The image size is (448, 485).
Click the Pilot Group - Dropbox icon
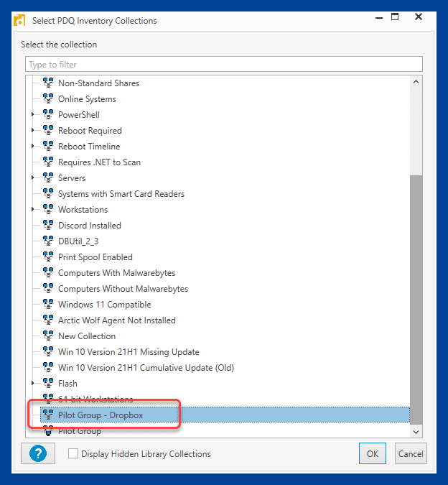(48, 415)
